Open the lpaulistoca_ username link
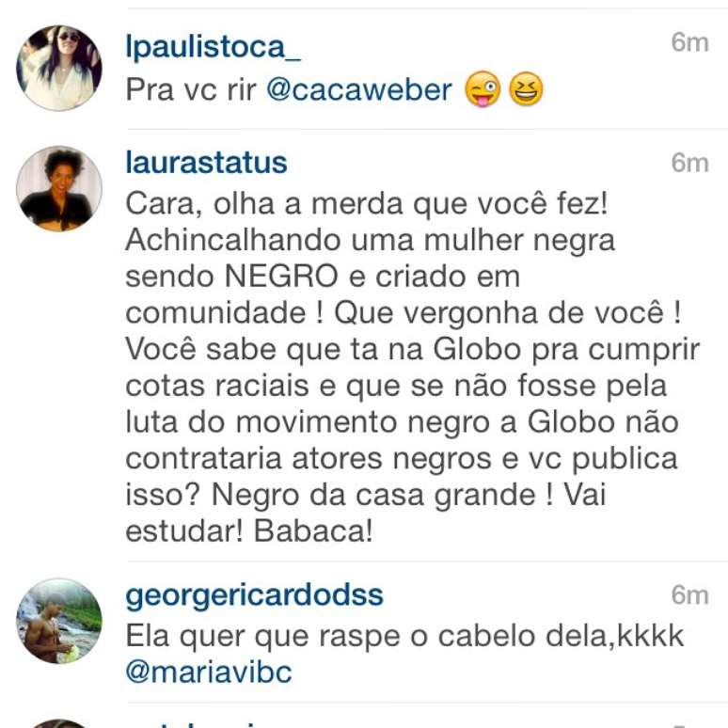This screenshot has width=728, height=728. click(214, 47)
